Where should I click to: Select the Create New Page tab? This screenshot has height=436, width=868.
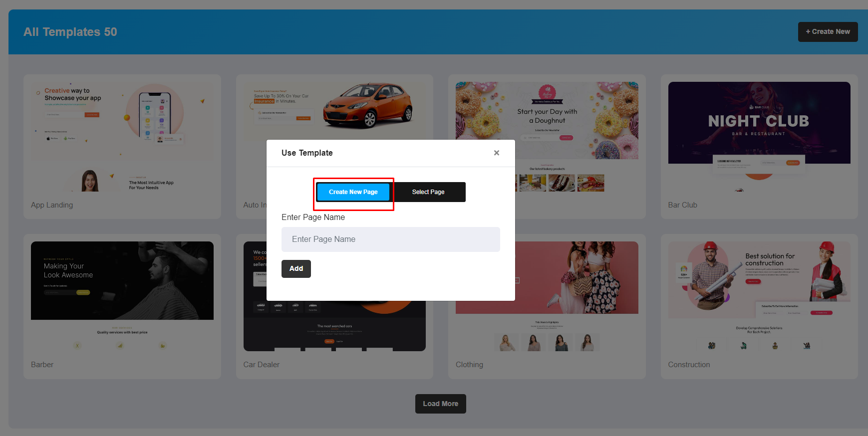(x=353, y=192)
